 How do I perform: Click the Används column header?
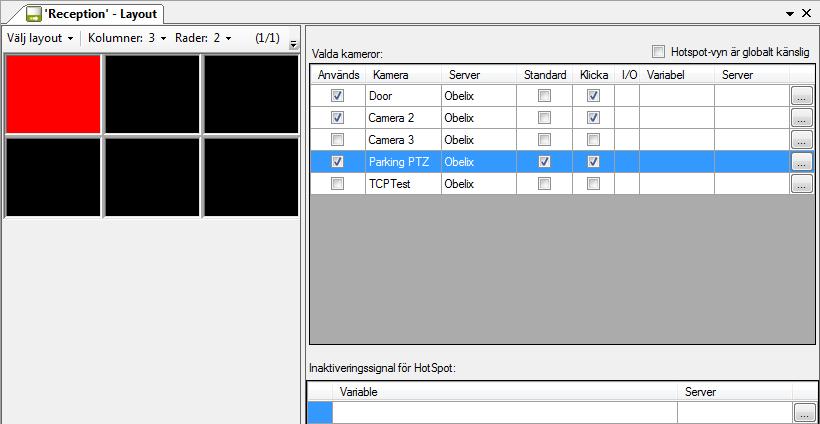click(x=338, y=75)
